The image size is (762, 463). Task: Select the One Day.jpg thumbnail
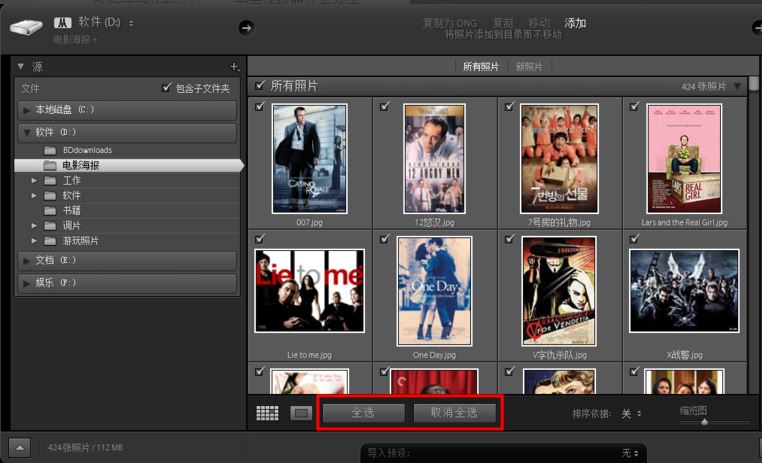pyautogui.click(x=434, y=291)
